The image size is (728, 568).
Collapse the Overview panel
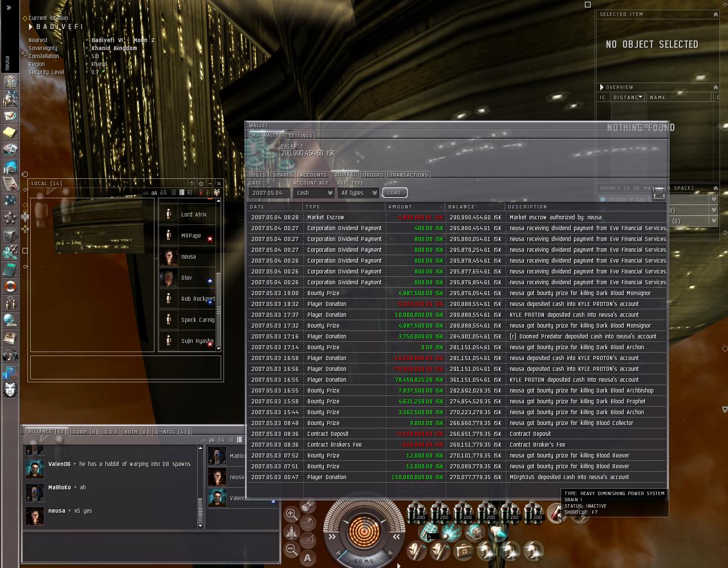click(715, 87)
